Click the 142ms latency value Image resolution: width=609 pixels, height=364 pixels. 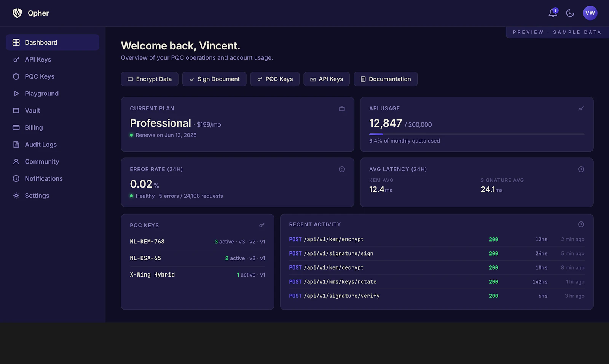click(x=540, y=282)
